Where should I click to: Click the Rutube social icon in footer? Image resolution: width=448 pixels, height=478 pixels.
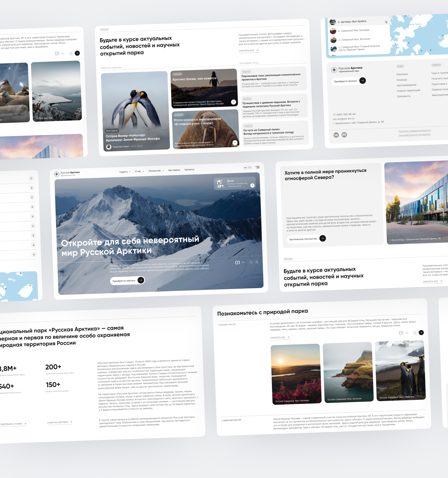344,135
